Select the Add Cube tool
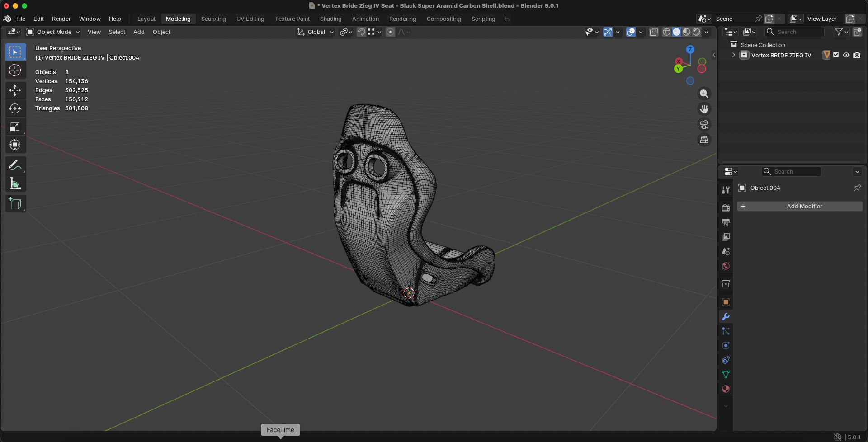868x442 pixels. 15,204
